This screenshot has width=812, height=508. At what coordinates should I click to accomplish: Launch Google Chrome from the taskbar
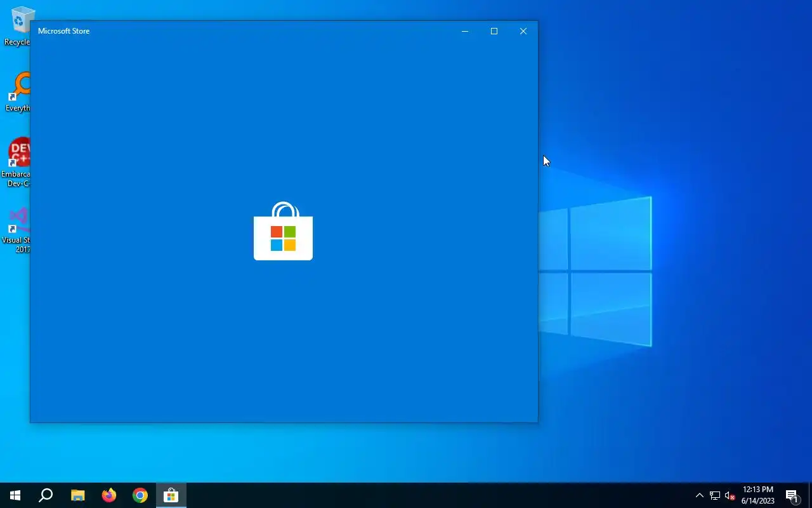point(140,495)
